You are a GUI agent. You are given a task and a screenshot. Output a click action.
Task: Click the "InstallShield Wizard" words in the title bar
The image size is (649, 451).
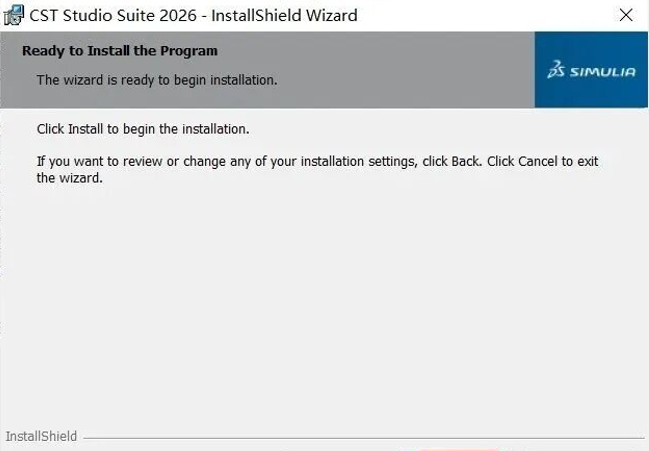286,15
